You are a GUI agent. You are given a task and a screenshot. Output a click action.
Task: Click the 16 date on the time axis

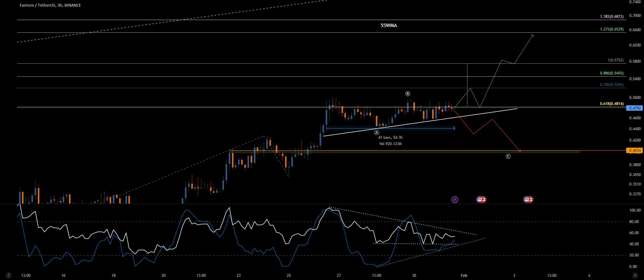63,276
